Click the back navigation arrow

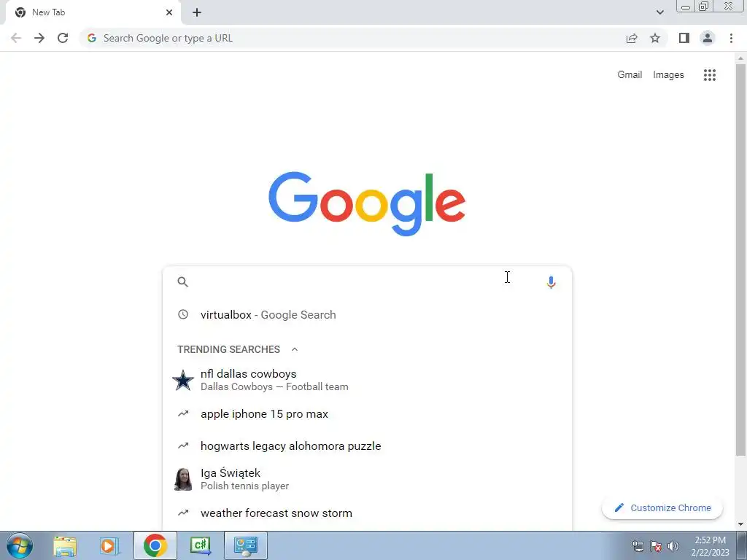coord(16,38)
